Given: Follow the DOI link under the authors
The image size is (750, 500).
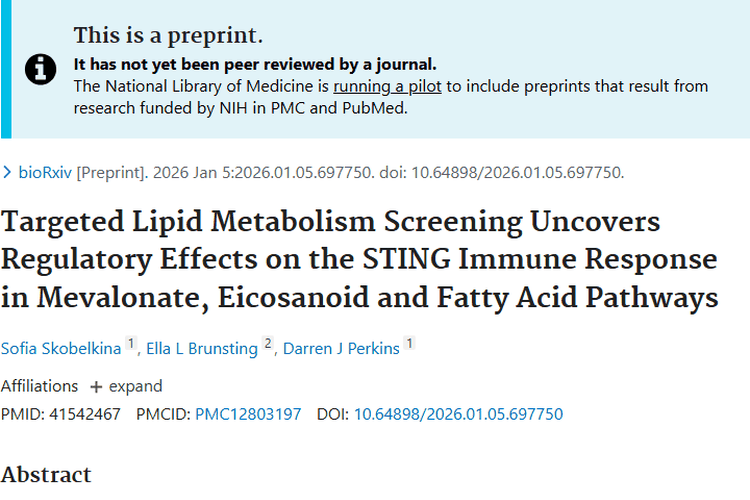Looking at the screenshot, I should click(x=458, y=414).
